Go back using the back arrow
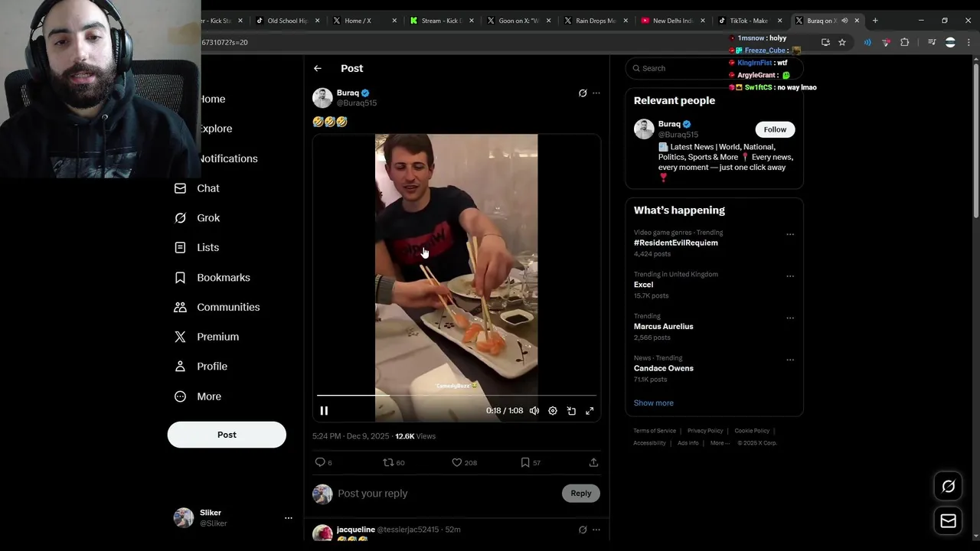This screenshot has width=980, height=551. (x=318, y=68)
